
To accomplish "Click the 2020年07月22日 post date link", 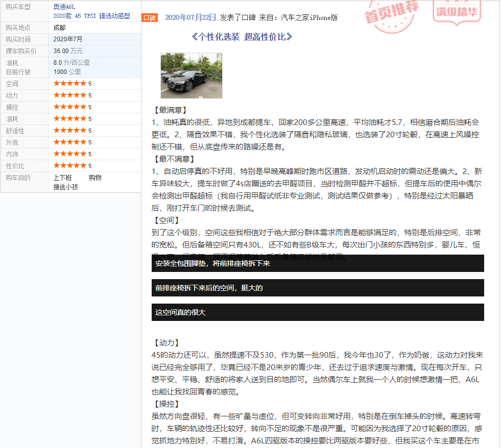I will 190,17.
